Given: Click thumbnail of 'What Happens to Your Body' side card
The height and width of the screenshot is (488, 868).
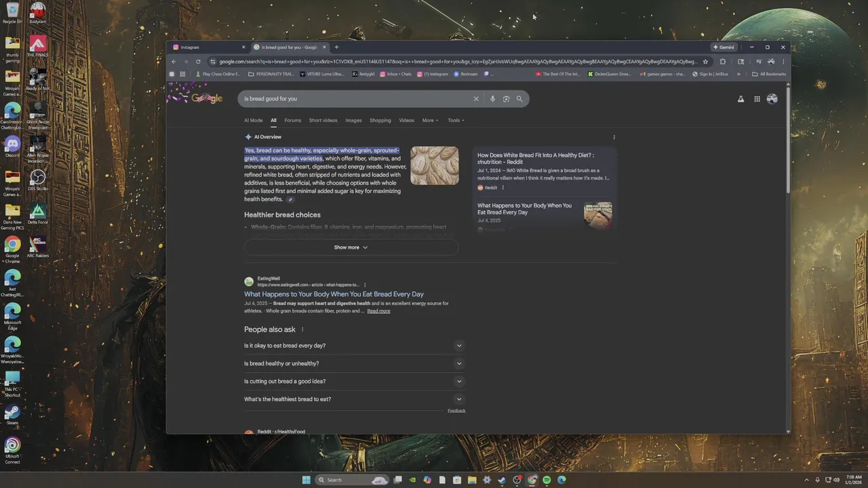Looking at the screenshot, I should coord(598,216).
